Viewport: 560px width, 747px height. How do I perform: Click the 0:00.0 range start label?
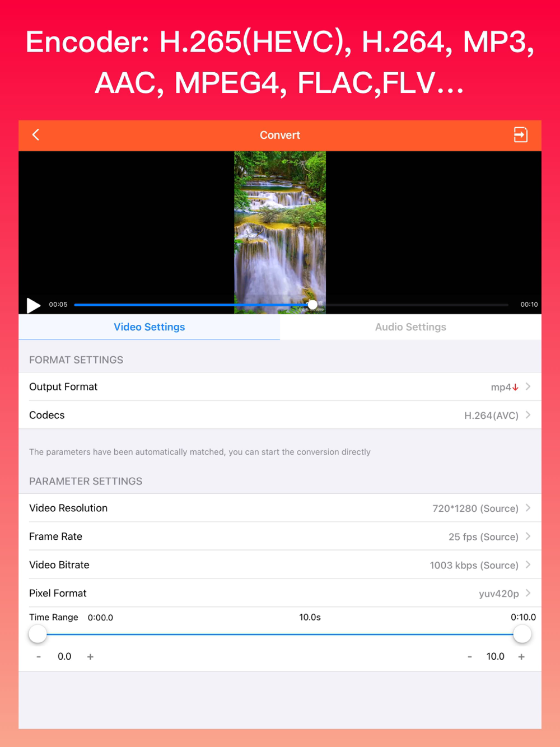click(x=100, y=618)
